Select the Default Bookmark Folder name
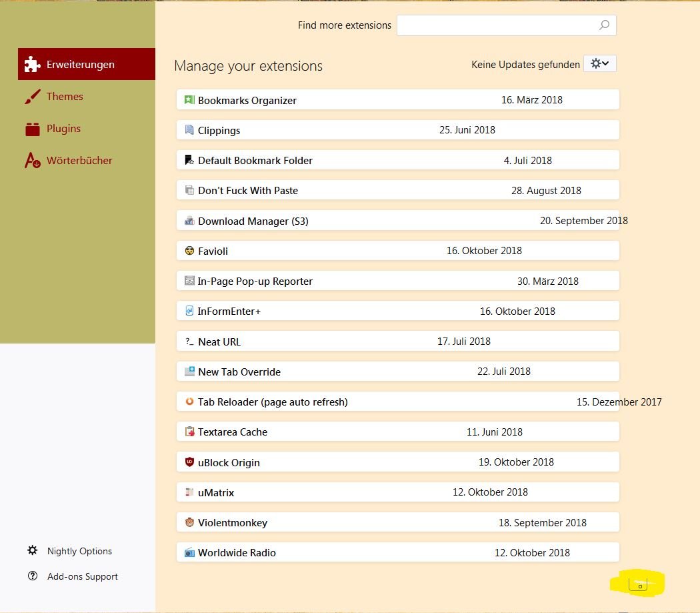This screenshot has width=700, height=613. point(255,160)
